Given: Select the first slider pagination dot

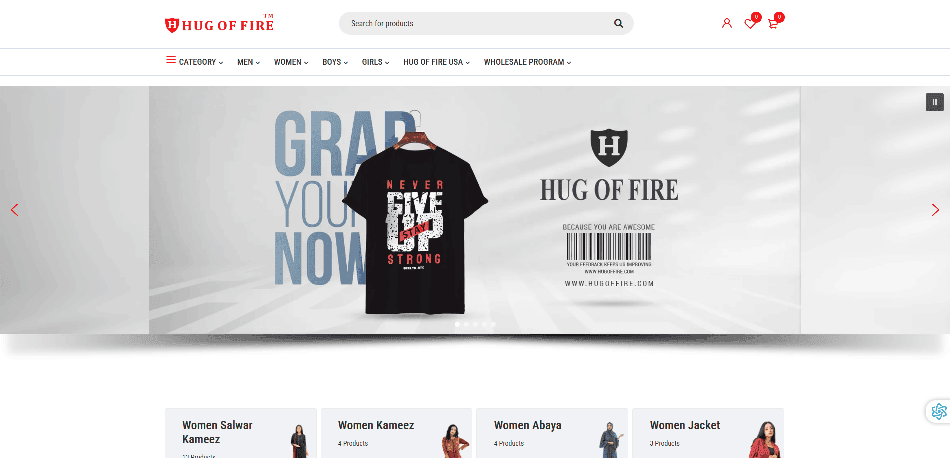Looking at the screenshot, I should pos(457,324).
